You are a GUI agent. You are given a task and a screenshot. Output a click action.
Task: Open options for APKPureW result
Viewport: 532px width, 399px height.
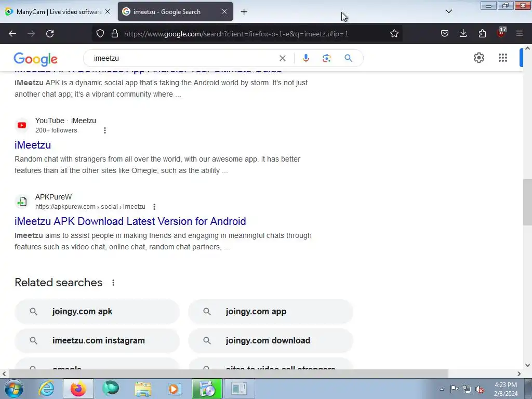coord(154,207)
